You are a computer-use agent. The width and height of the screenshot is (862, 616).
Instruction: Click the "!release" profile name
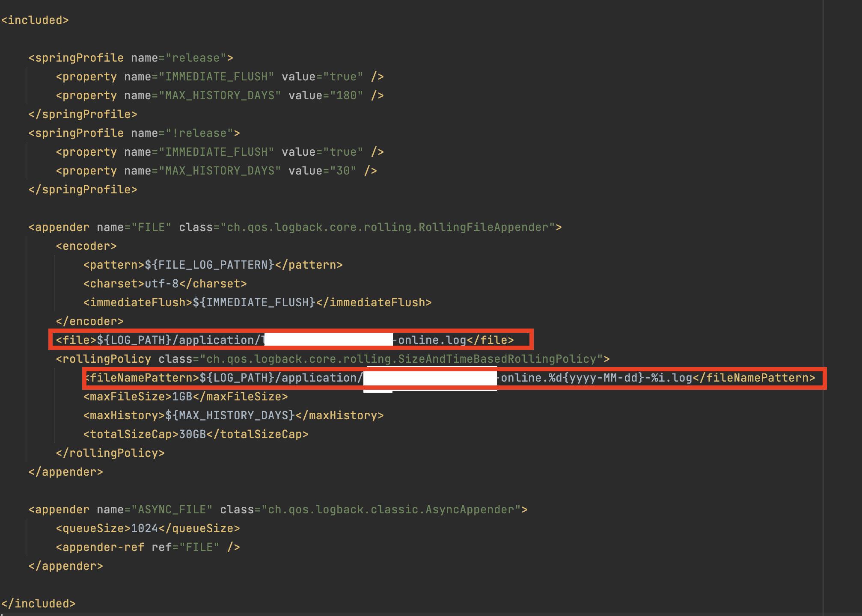[199, 133]
